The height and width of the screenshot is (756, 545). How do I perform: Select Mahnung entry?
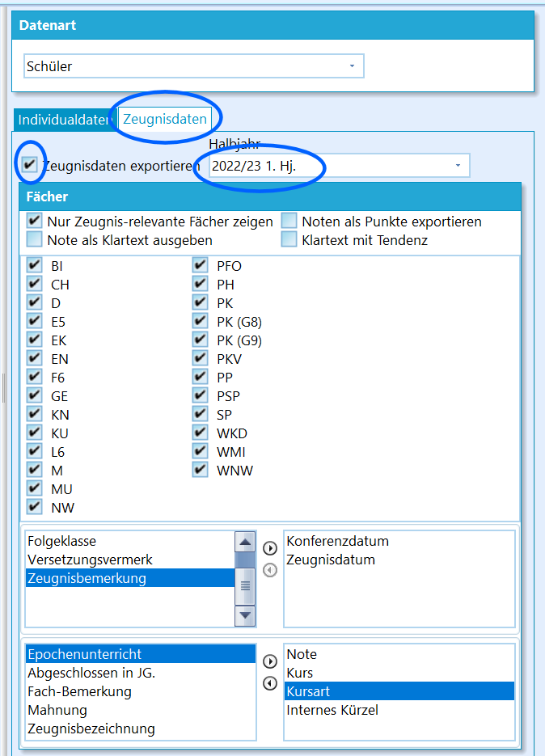point(141,710)
